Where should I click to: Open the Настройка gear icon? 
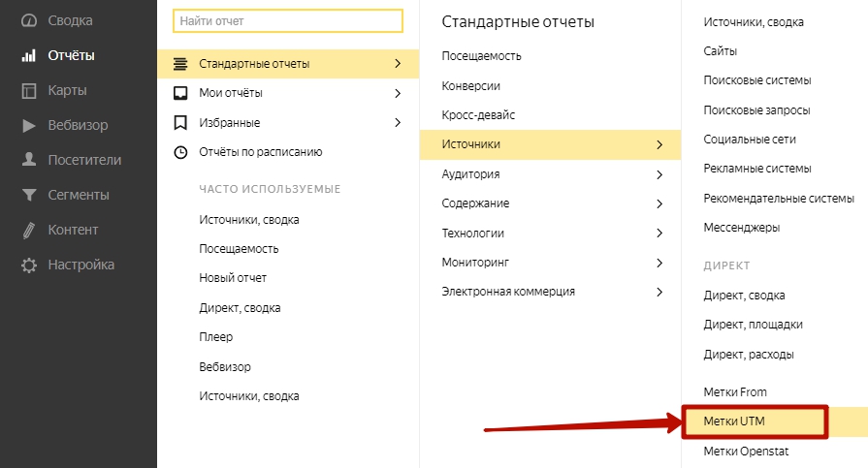tap(29, 265)
